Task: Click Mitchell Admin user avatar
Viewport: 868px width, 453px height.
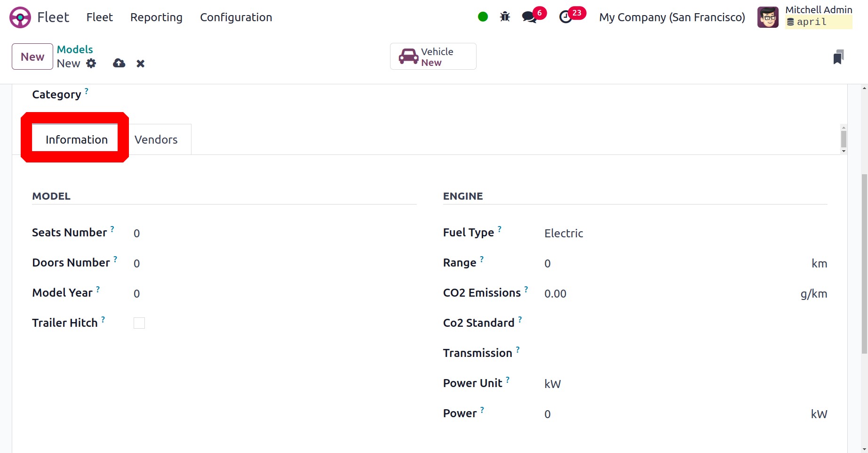Action: point(768,17)
